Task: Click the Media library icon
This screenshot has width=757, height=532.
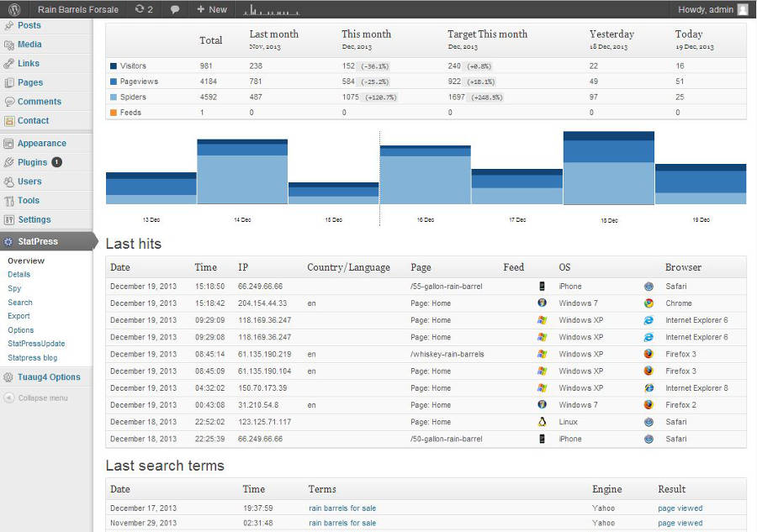Action: [8, 45]
